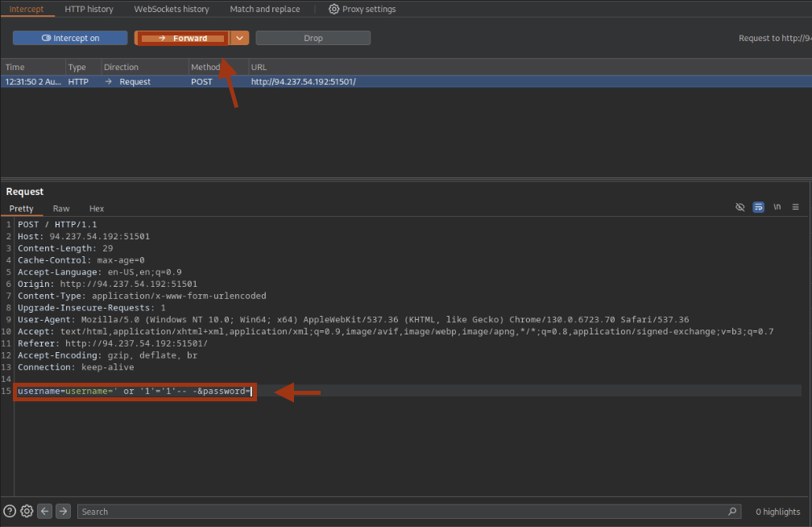Click the User-Agent header line

coord(353,320)
